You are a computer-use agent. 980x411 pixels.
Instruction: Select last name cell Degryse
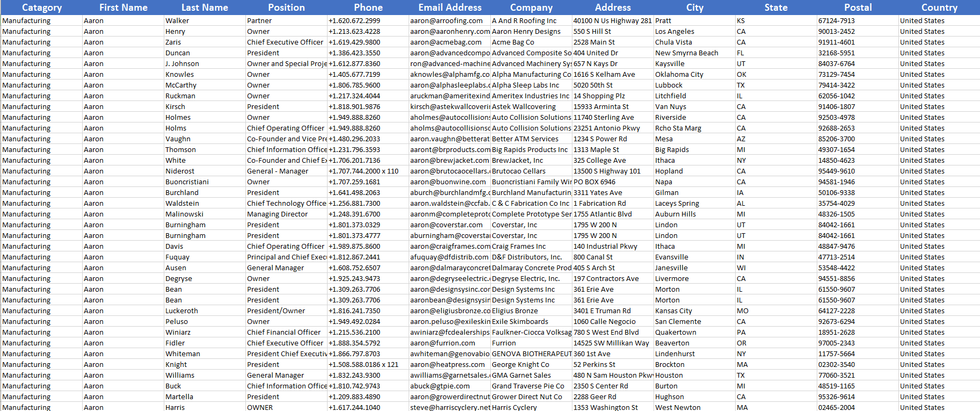coord(205,278)
